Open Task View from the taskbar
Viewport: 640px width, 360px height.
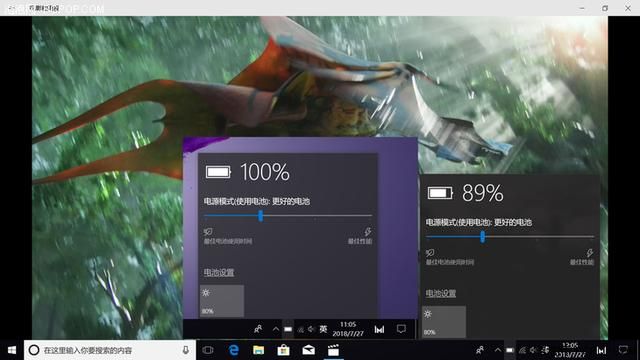[x=207, y=350]
